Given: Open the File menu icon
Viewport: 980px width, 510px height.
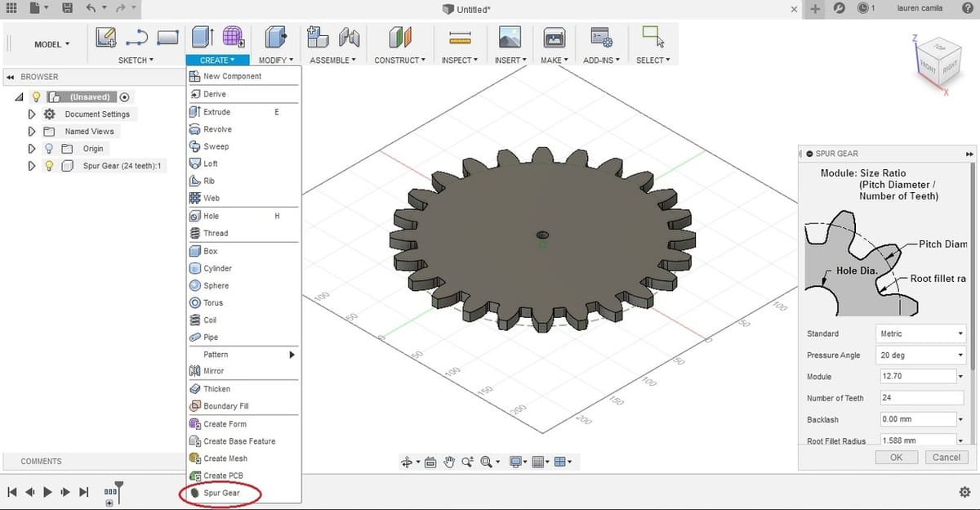Looking at the screenshot, I should pyautogui.click(x=34, y=8).
